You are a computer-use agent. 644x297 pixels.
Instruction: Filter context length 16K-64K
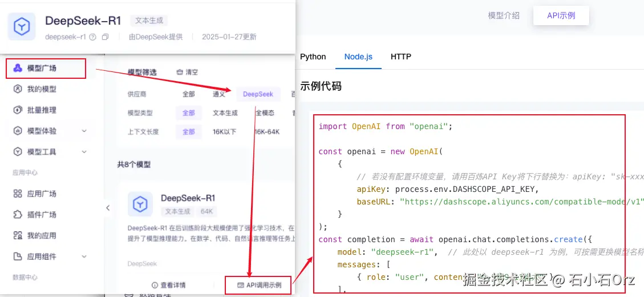(x=267, y=132)
